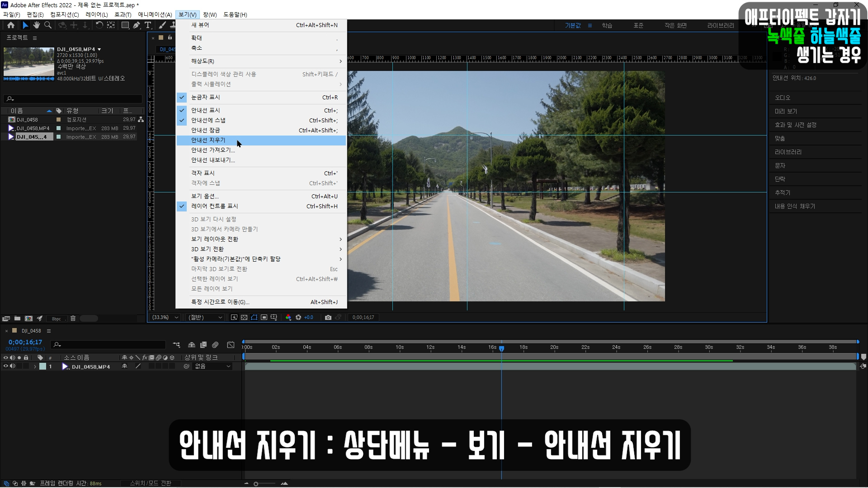Click the snapshot camera icon
The image size is (868, 488).
tap(328, 318)
